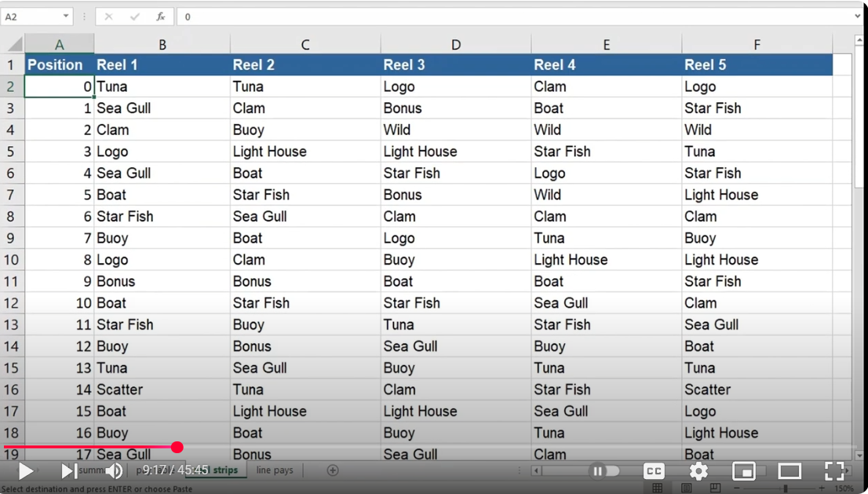
Task: Switch to the line pays sheet tab
Action: pyautogui.click(x=275, y=470)
